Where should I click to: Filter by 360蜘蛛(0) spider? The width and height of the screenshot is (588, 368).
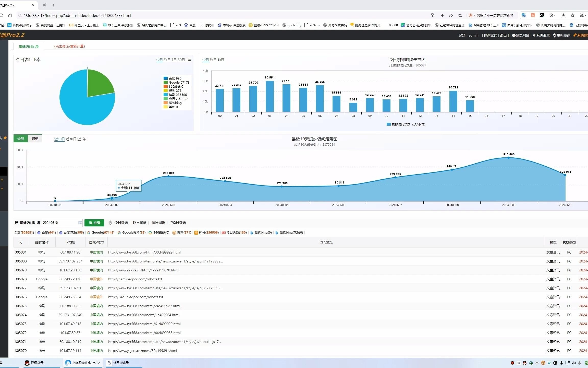159,233
